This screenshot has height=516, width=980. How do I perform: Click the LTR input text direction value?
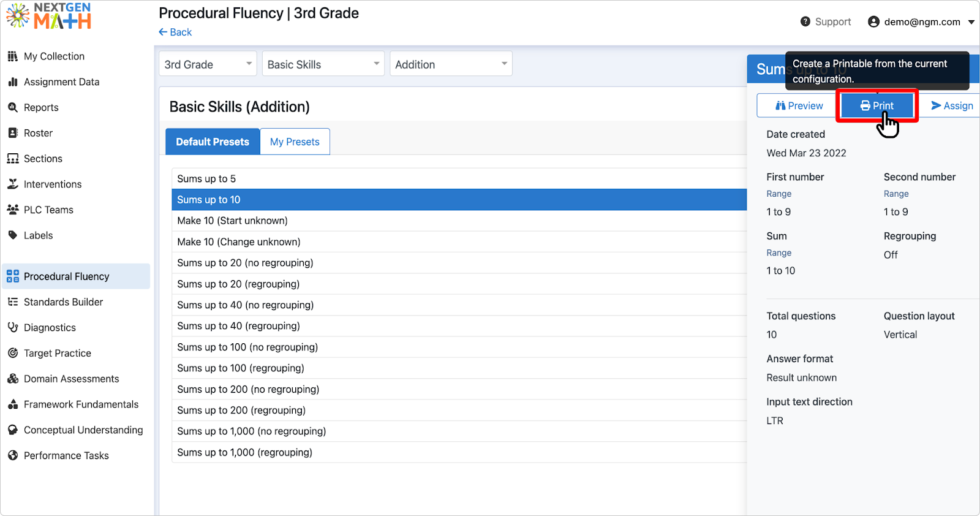[x=775, y=420]
